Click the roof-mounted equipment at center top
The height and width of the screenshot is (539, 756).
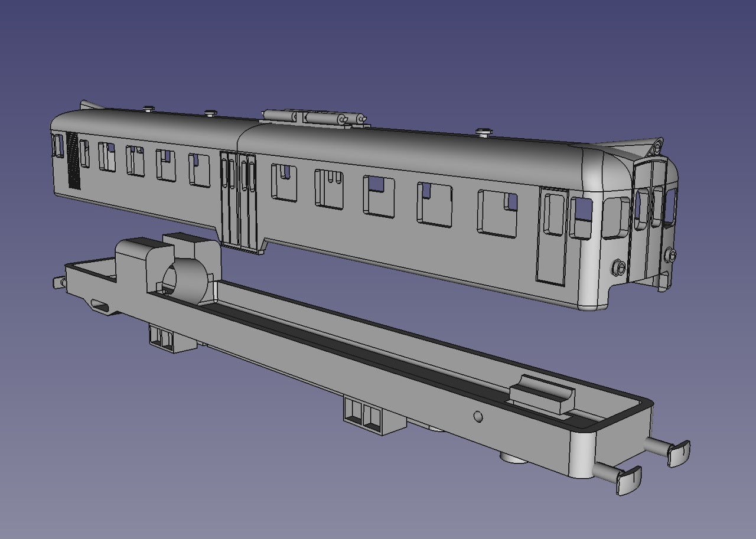tap(312, 117)
